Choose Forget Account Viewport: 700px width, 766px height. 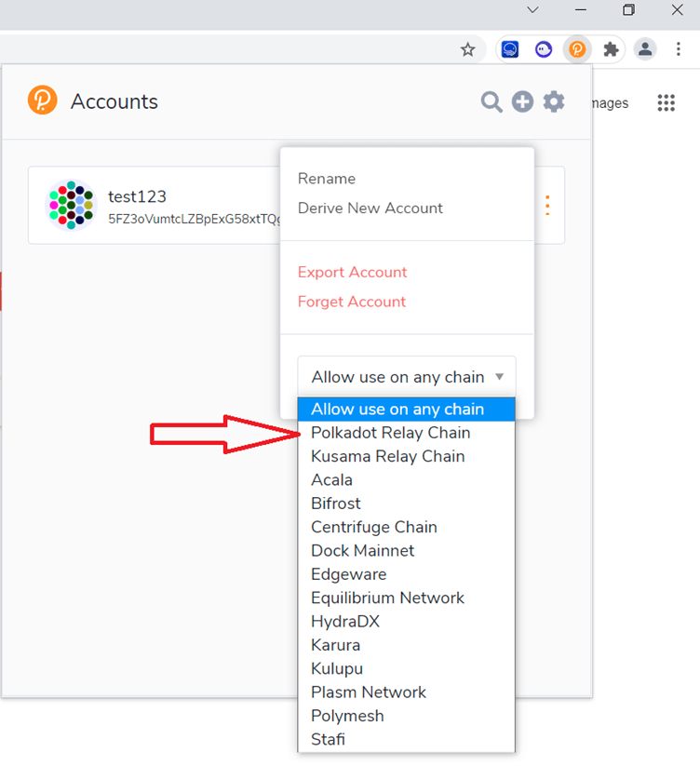click(352, 302)
